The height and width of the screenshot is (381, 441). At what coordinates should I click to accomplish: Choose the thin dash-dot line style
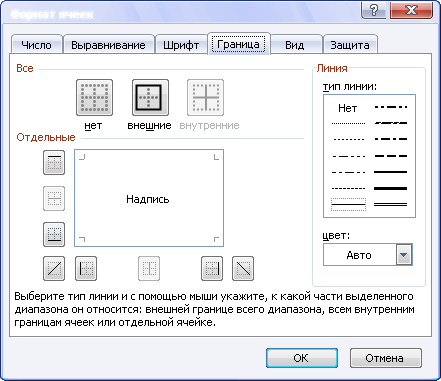(348, 172)
